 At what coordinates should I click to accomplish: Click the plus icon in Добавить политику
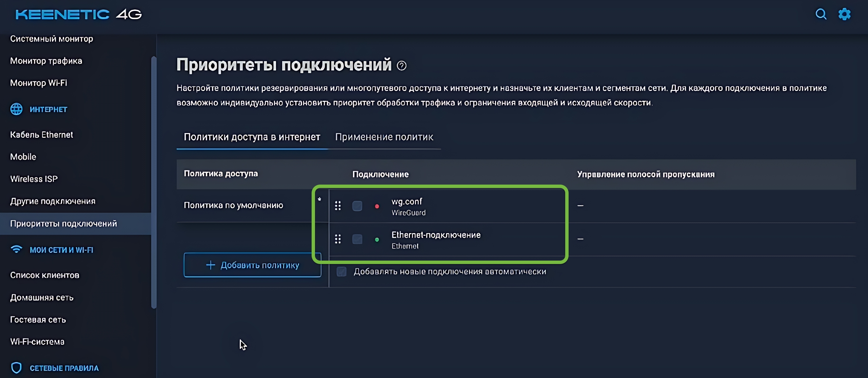point(211,265)
